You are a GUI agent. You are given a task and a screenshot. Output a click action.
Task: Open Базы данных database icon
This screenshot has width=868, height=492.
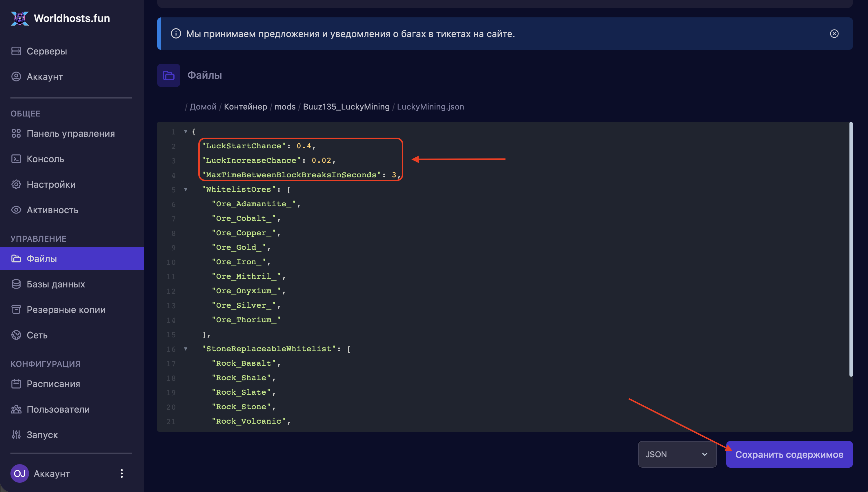click(16, 284)
